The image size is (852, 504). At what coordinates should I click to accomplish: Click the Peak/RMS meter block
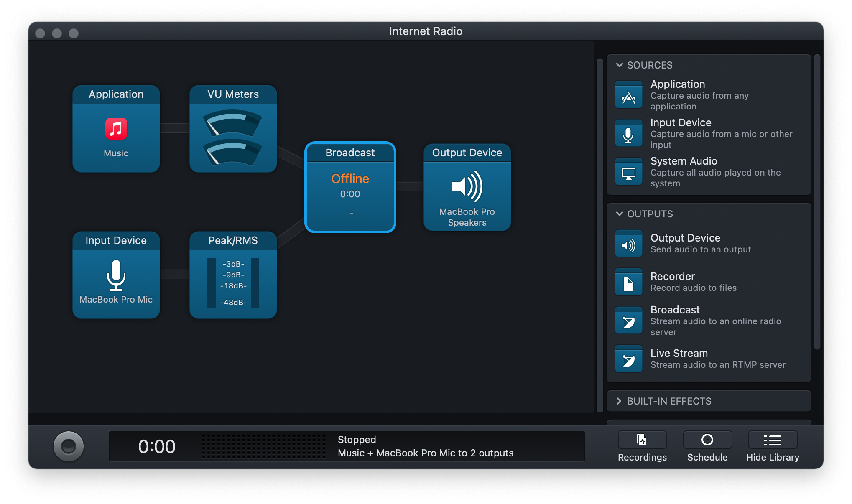(x=233, y=275)
